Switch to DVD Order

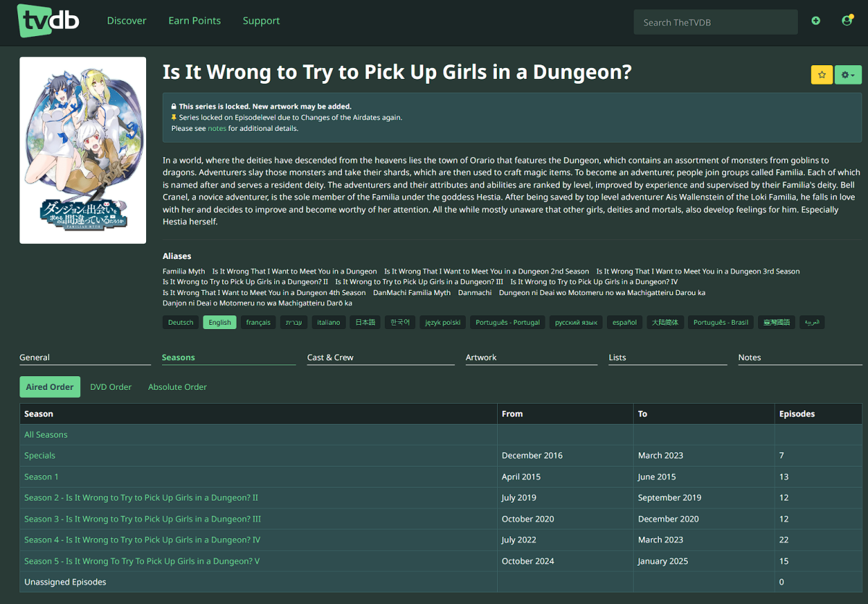111,387
